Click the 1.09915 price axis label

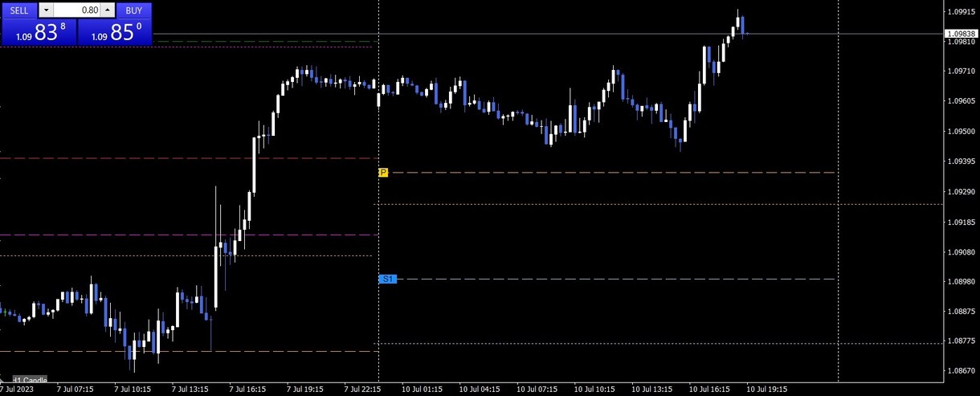(x=961, y=11)
